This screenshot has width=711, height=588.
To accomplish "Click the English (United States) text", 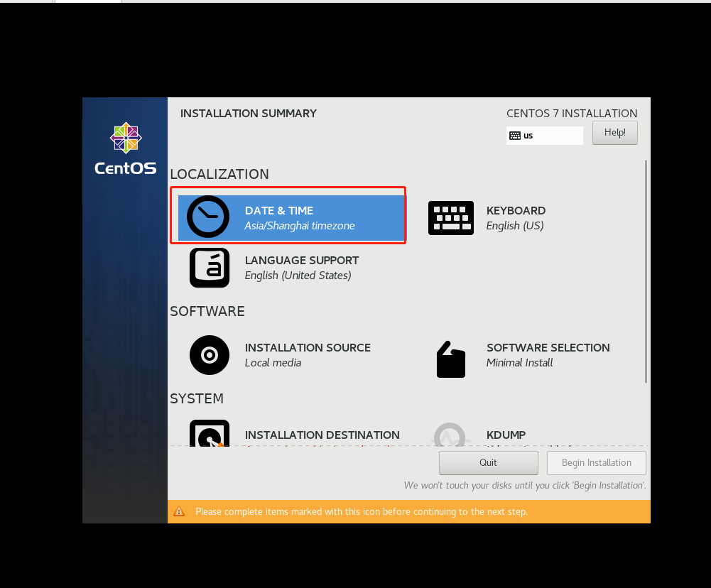I will point(298,276).
